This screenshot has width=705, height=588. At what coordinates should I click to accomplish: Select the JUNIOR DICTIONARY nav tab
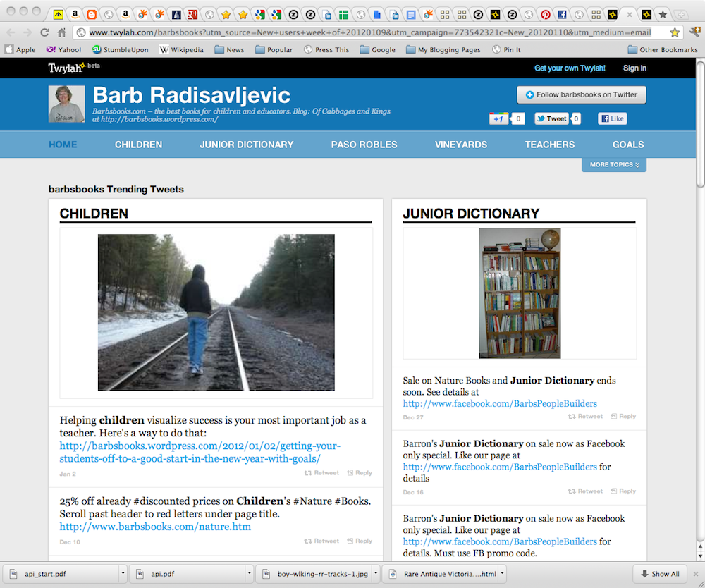pos(246,145)
